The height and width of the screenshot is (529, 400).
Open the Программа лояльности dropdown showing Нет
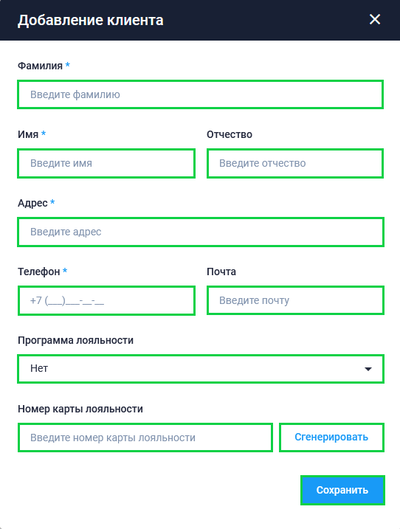[200, 369]
